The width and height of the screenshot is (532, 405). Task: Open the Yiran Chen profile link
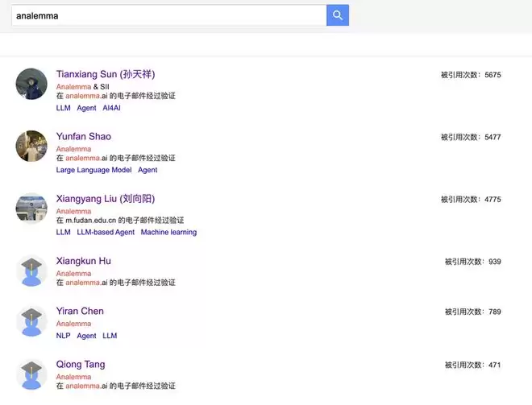point(80,312)
